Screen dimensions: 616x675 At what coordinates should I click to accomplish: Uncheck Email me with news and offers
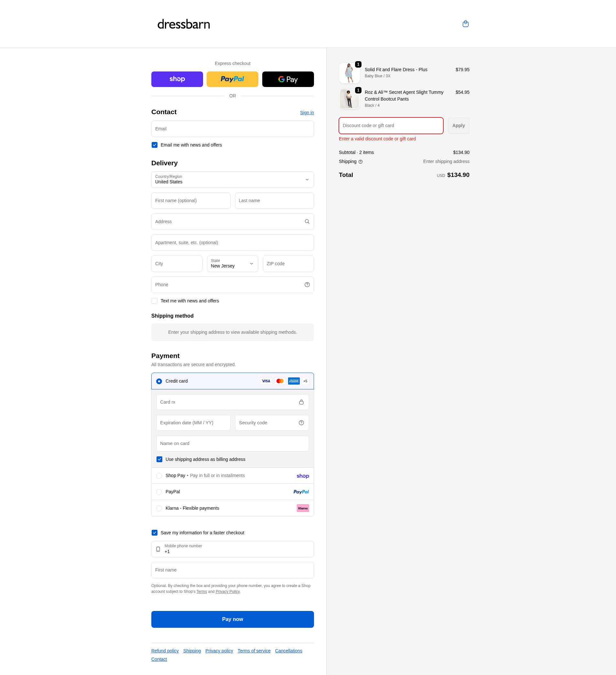pos(155,145)
